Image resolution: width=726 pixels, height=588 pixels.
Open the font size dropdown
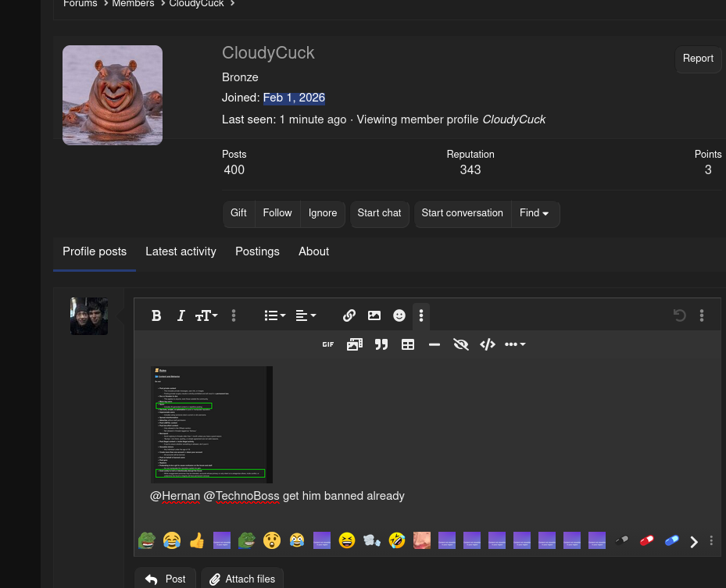coord(206,315)
